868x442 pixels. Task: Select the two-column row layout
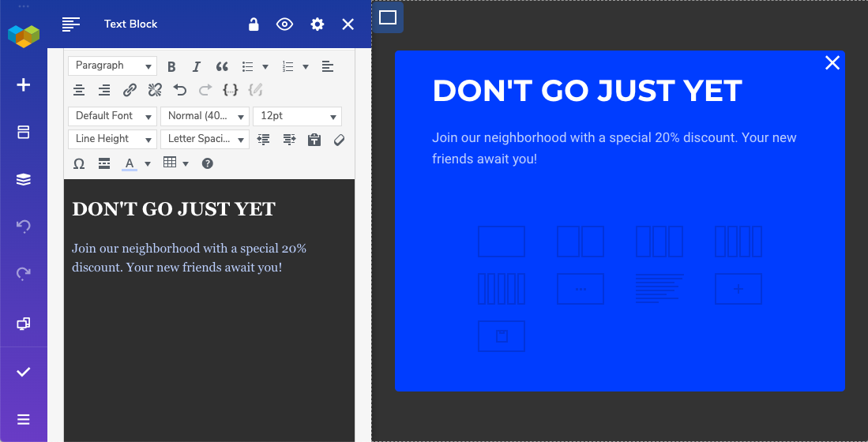[581, 242]
